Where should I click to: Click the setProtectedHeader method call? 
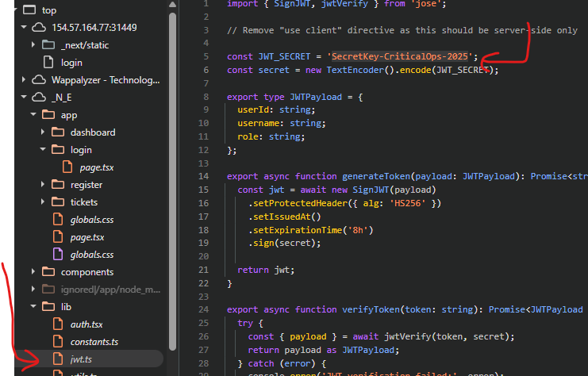[x=301, y=203]
